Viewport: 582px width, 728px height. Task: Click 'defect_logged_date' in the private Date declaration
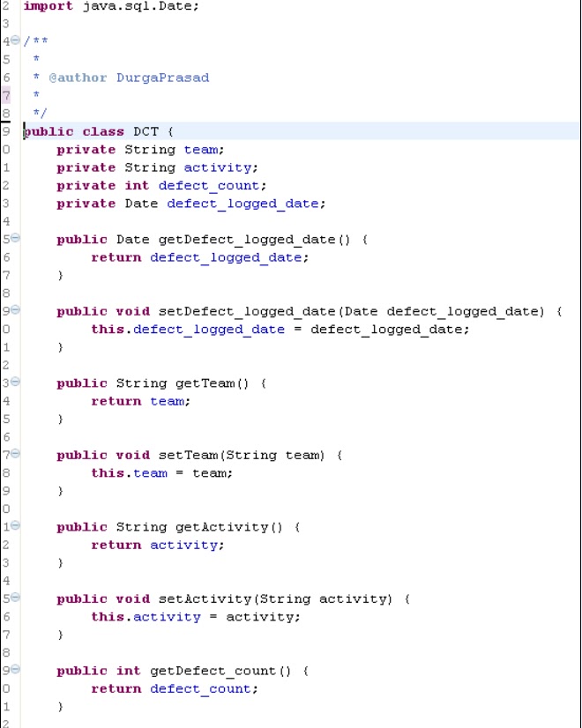pos(242,204)
